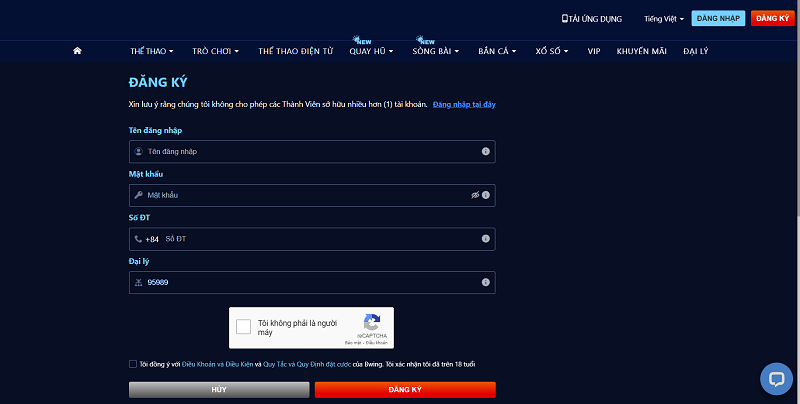The width and height of the screenshot is (800, 404).
Task: Click the reCAPTCHA logo
Action: point(372,322)
